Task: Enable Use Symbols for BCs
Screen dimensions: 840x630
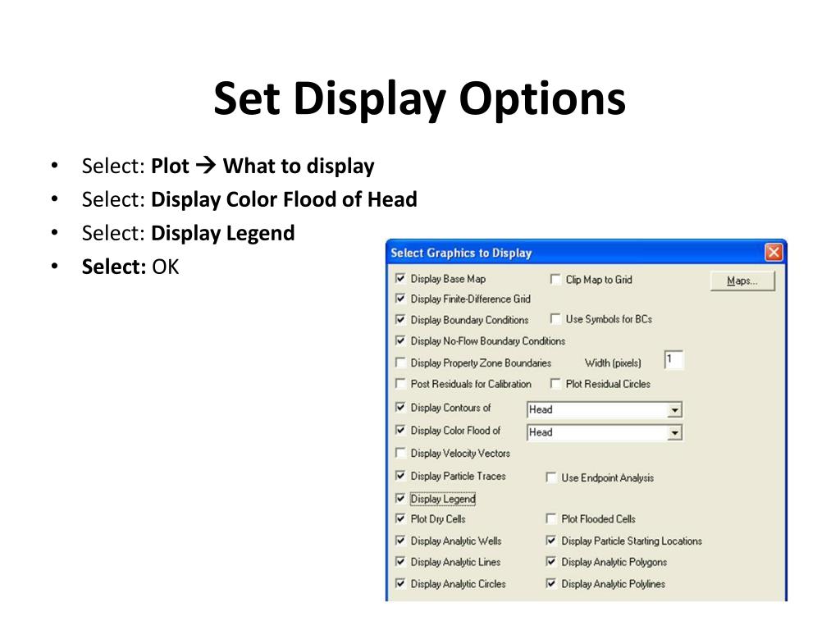Action: point(555,319)
